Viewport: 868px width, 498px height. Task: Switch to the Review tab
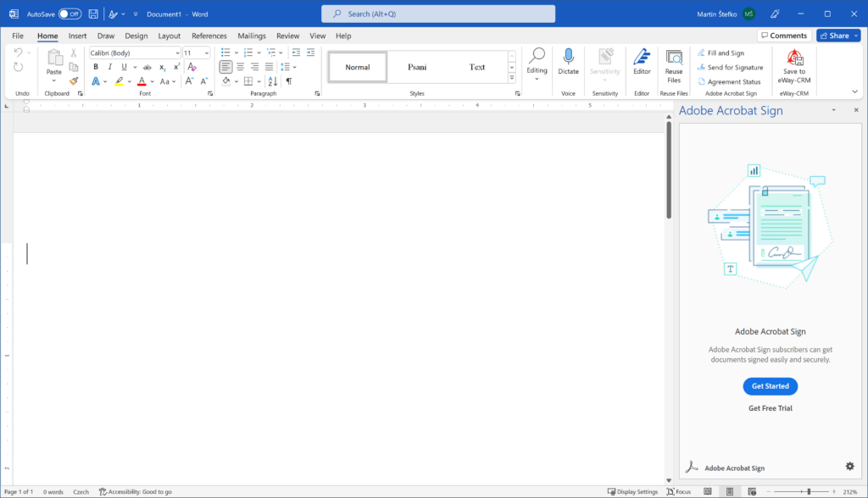pos(287,36)
